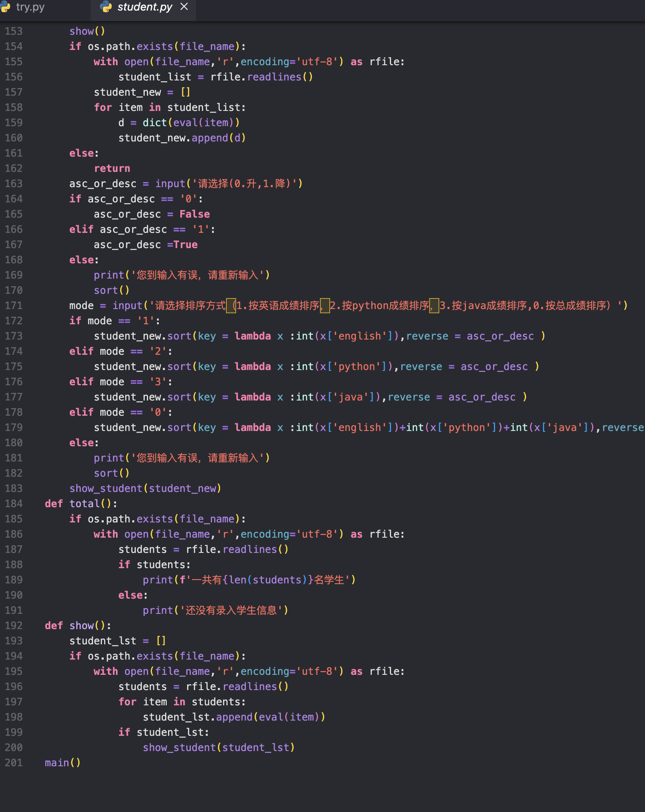The image size is (645, 812).
Task: Click 'def show():' definition
Action: (78, 626)
